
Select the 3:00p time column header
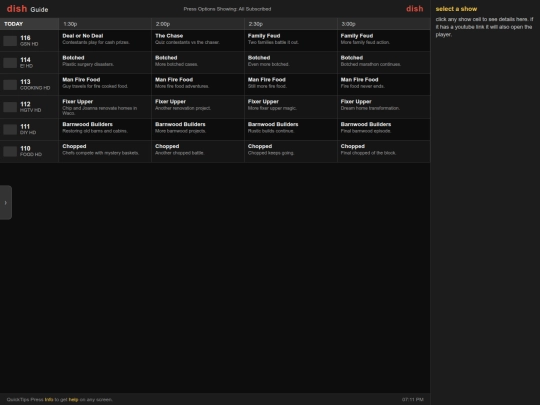[384, 24]
